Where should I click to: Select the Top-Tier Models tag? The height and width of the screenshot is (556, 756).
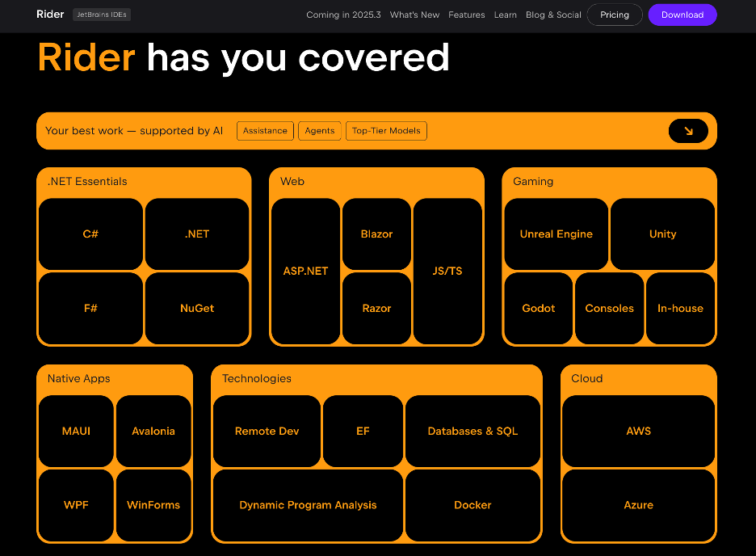coord(386,131)
